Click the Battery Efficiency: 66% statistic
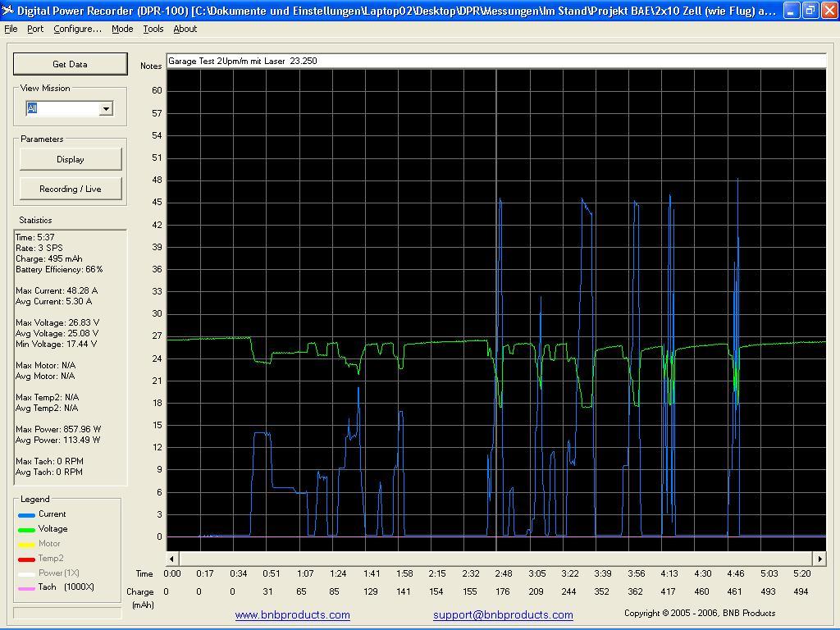The height and width of the screenshot is (630, 840). click(x=59, y=269)
